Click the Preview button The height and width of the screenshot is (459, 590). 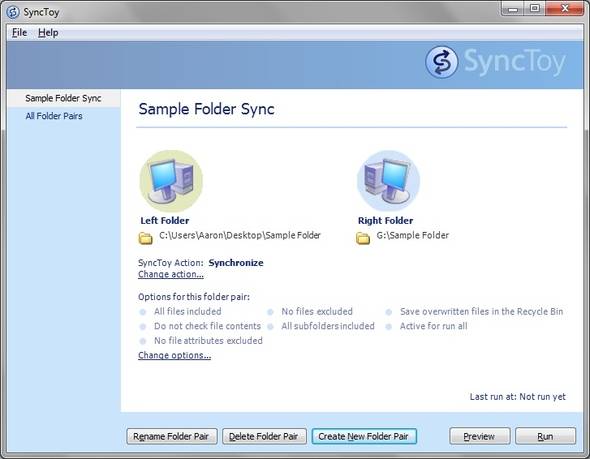pos(479,436)
